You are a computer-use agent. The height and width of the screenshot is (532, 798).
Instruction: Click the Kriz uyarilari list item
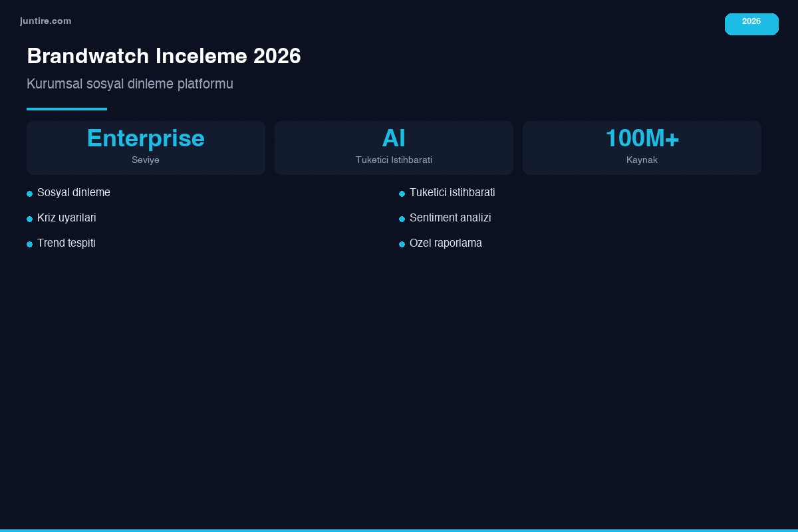(x=61, y=218)
